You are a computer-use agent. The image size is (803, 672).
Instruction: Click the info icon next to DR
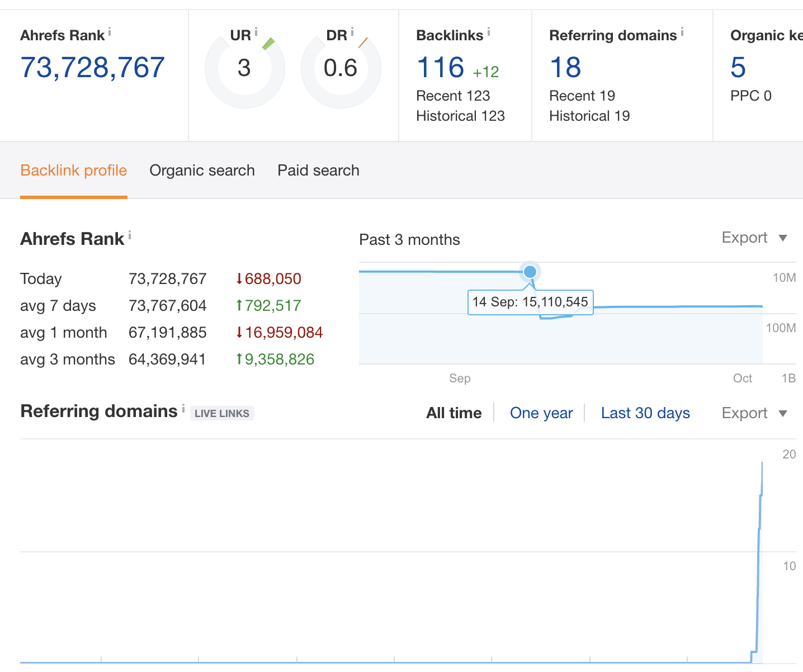pyautogui.click(x=352, y=32)
